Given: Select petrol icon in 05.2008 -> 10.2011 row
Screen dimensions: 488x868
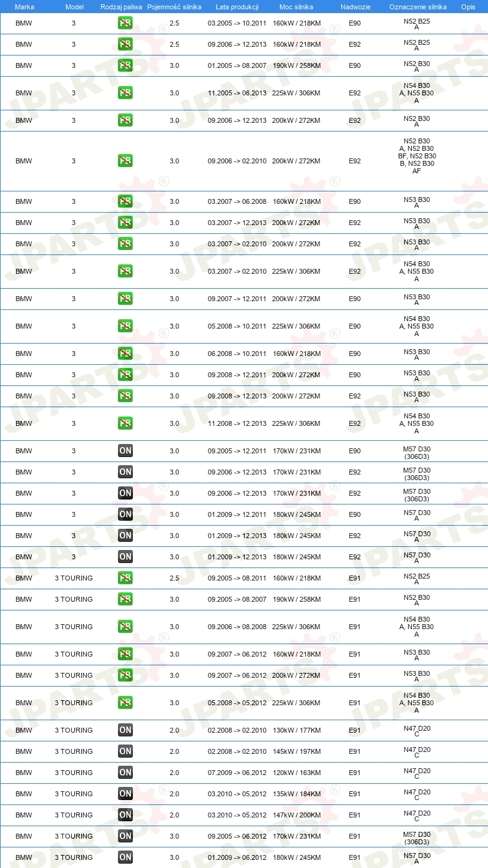Looking at the screenshot, I should coord(125,327).
